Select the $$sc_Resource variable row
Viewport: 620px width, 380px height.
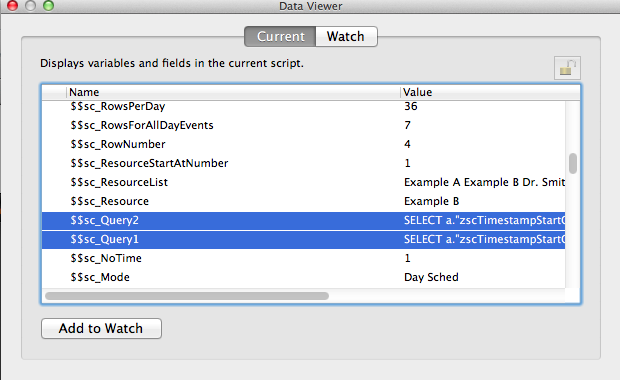tap(304, 201)
